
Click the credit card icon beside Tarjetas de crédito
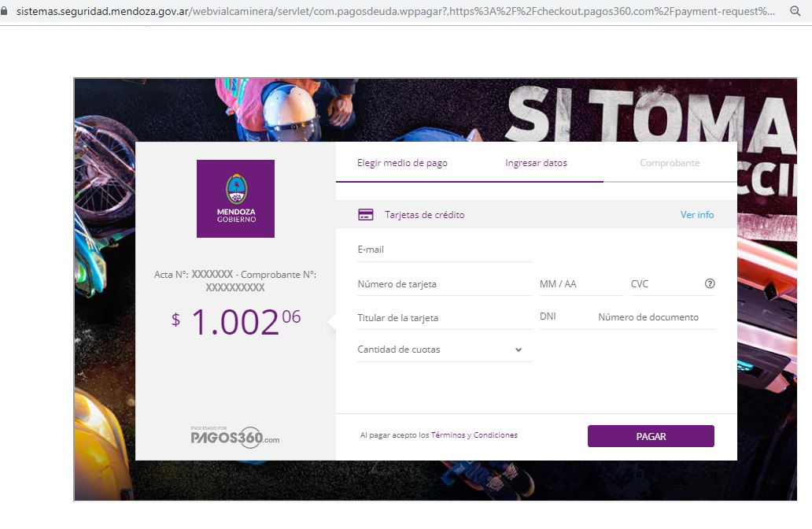pos(366,214)
